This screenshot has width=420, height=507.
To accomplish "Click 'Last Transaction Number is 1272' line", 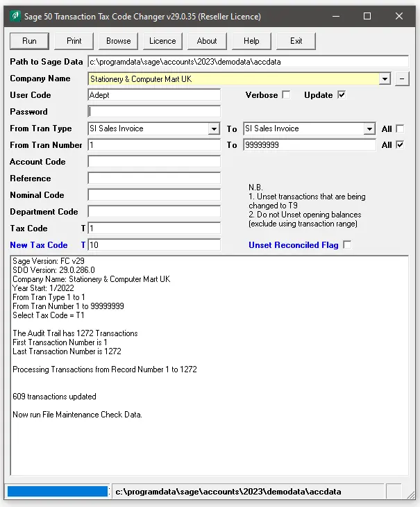I will point(67,351).
